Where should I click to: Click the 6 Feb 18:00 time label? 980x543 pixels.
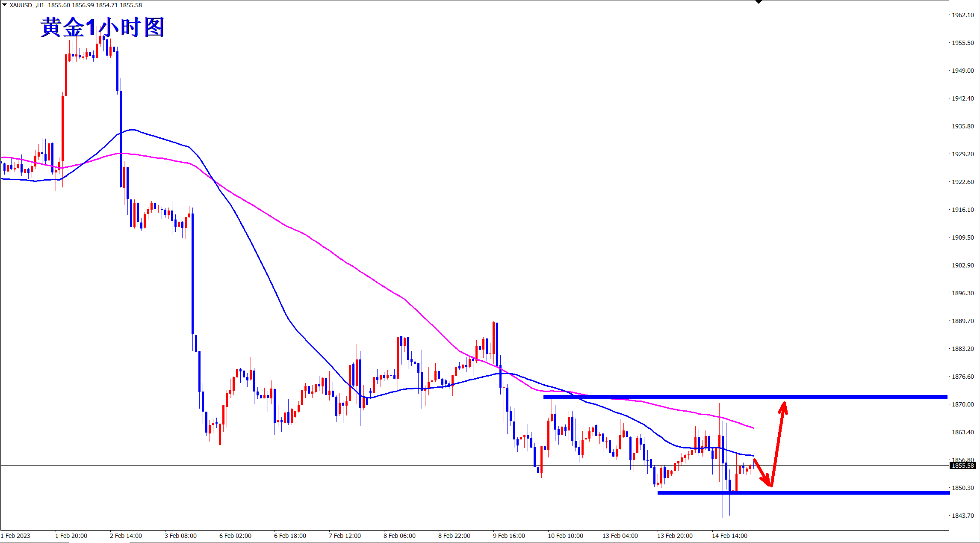(290, 536)
